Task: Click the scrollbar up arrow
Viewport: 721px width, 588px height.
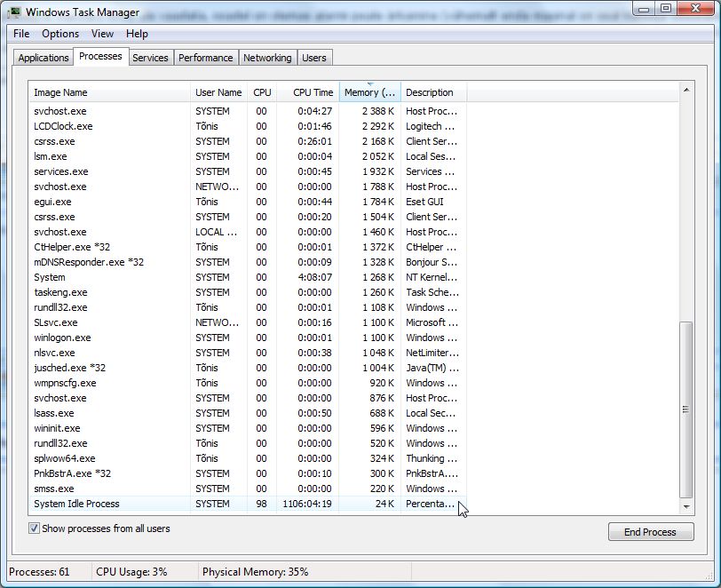Action: 685,91
